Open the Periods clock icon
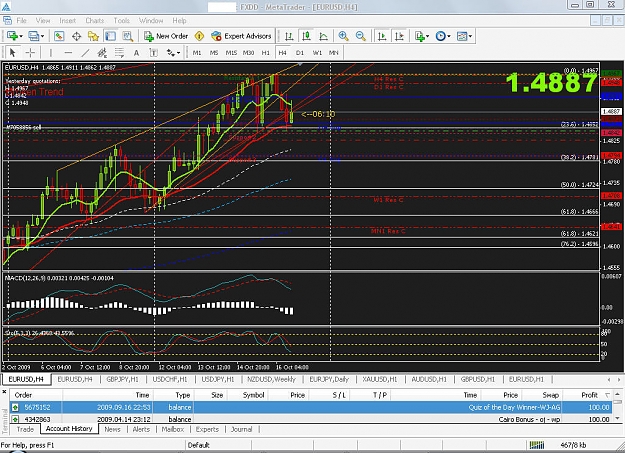Viewport: 625px width, 453px height. (x=440, y=36)
